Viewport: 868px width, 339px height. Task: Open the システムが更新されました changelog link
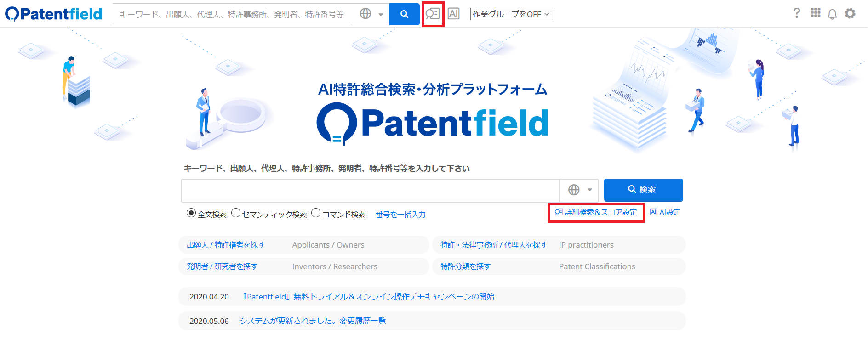point(313,321)
